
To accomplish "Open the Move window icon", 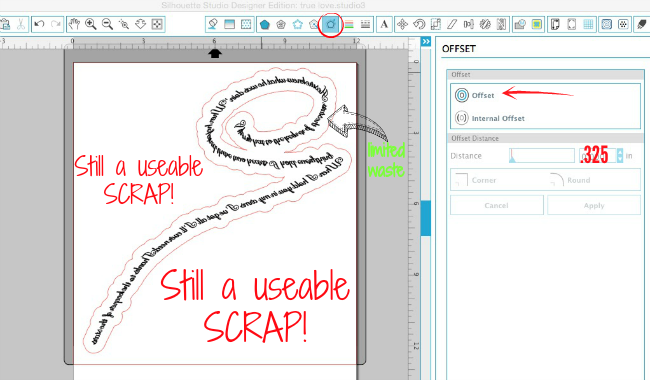I will pos(402,24).
